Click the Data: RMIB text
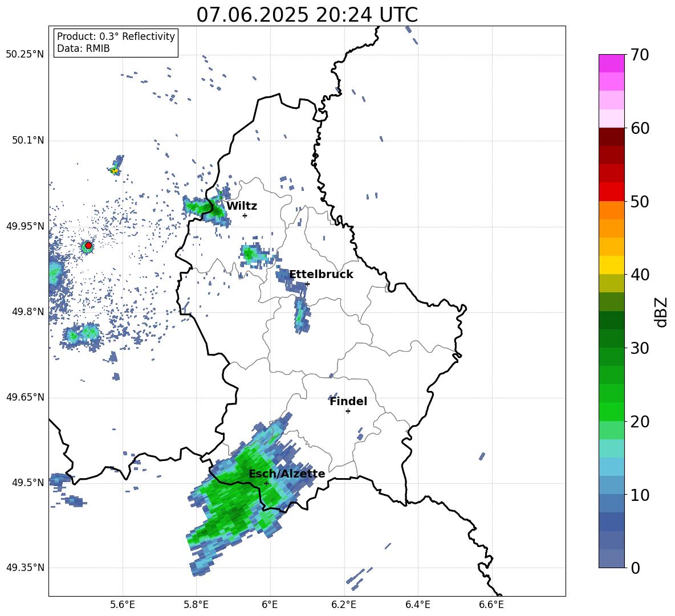The height and width of the screenshot is (616, 675). point(83,48)
